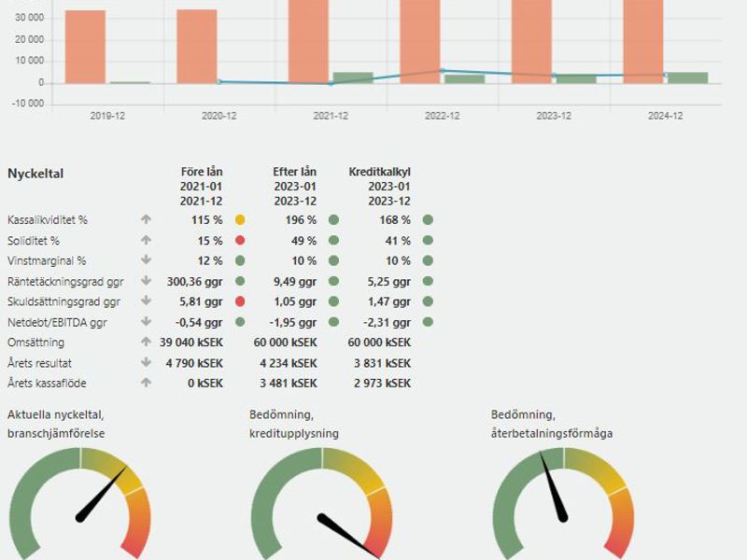Image resolution: width=747 pixels, height=560 pixels.
Task: Click the down arrow next to Årets resultat
Action: [x=146, y=362]
